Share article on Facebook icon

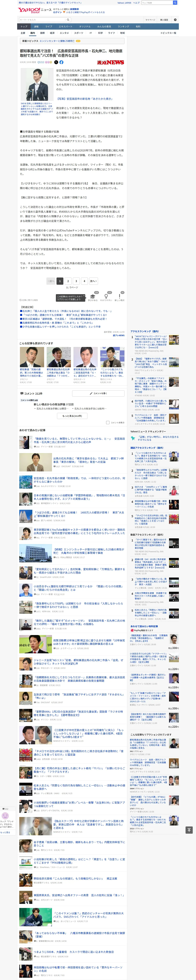click(61, 62)
